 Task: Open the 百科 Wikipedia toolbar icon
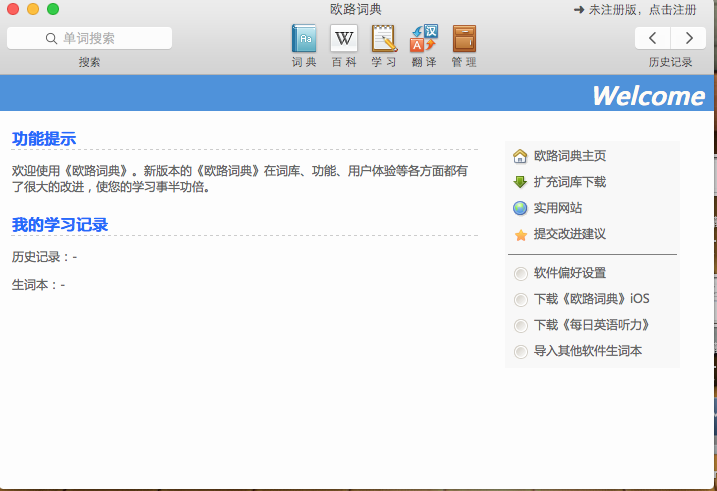[344, 39]
